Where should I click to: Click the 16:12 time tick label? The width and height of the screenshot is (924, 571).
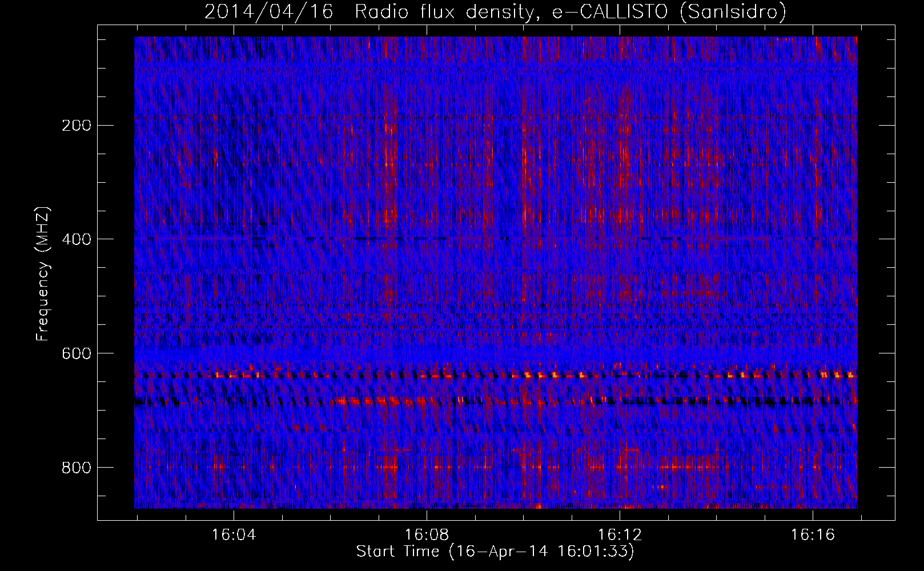click(x=620, y=534)
